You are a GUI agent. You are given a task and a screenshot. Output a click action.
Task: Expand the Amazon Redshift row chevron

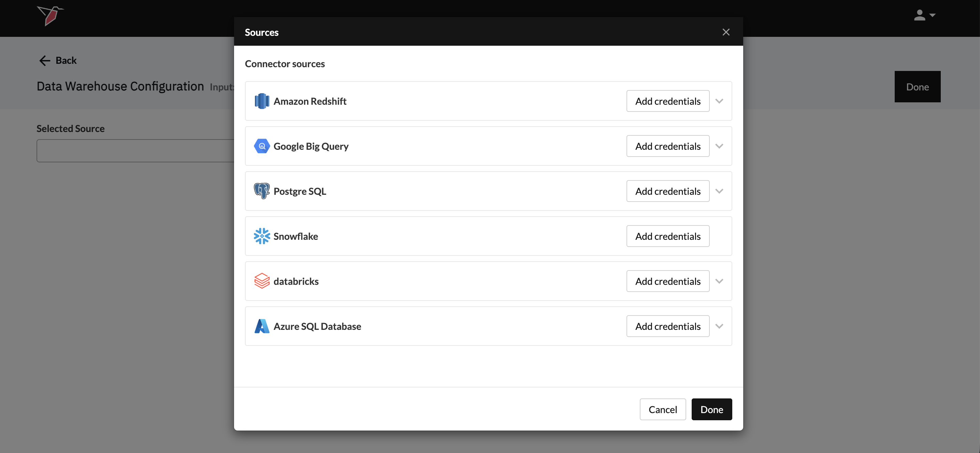719,101
